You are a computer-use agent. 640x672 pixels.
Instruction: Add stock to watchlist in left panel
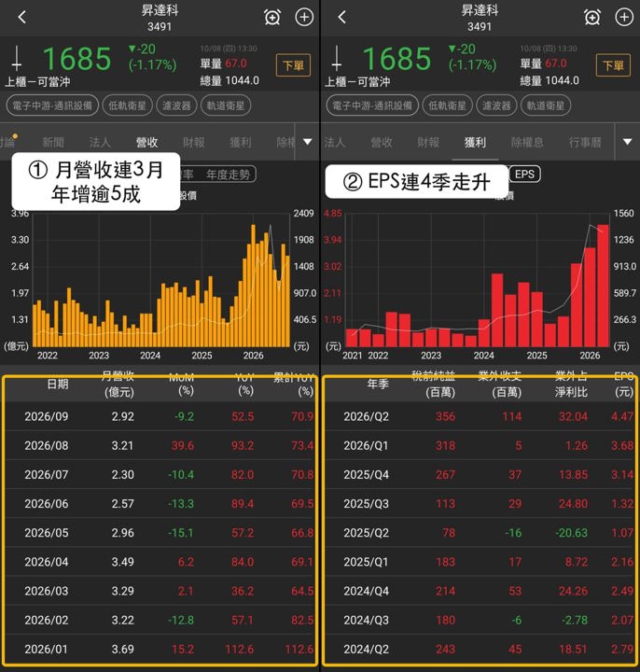click(304, 17)
